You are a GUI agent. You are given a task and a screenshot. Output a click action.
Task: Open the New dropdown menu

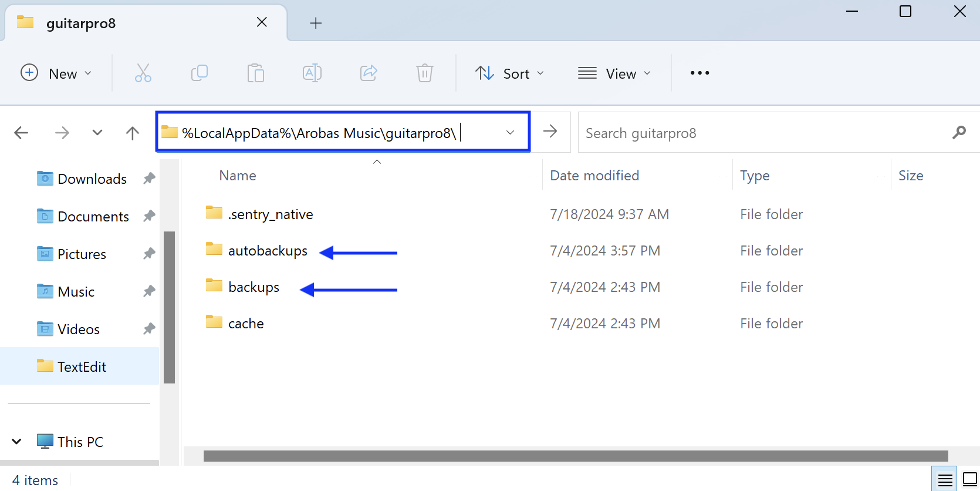click(x=56, y=73)
